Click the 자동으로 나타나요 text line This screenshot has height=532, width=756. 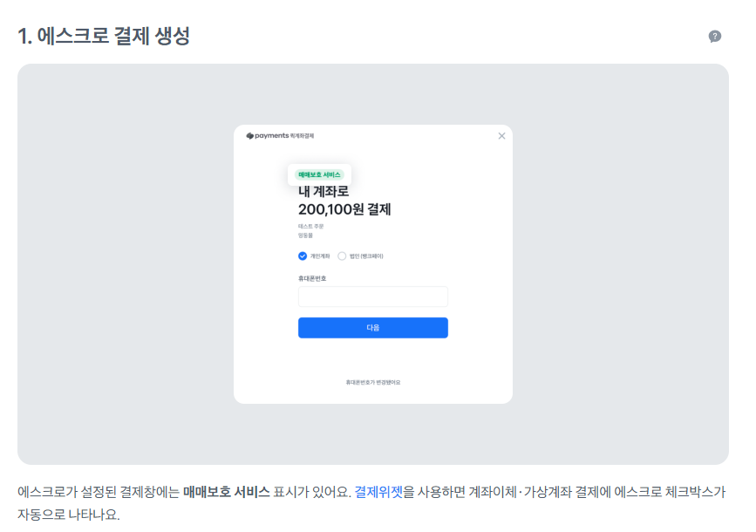[x=68, y=514]
